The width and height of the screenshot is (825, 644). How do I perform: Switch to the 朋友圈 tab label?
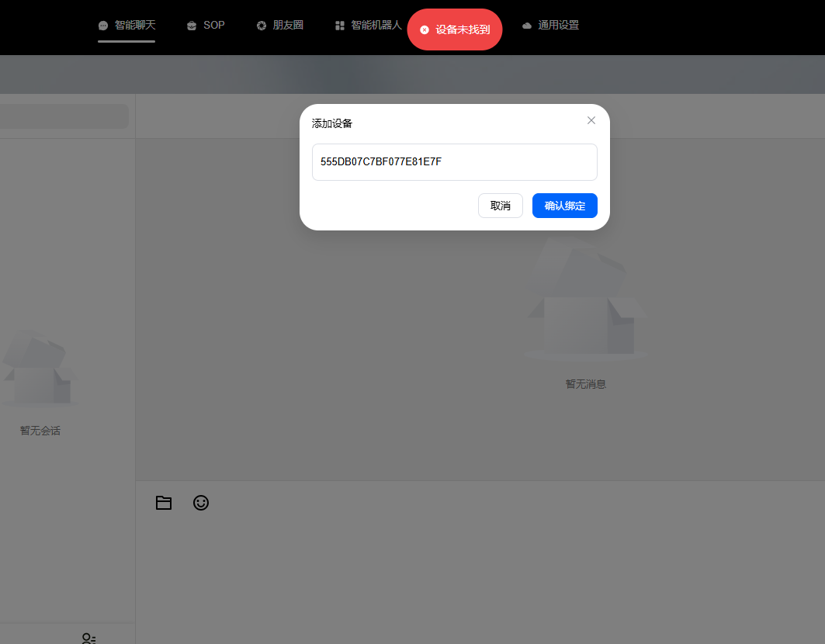(x=288, y=25)
